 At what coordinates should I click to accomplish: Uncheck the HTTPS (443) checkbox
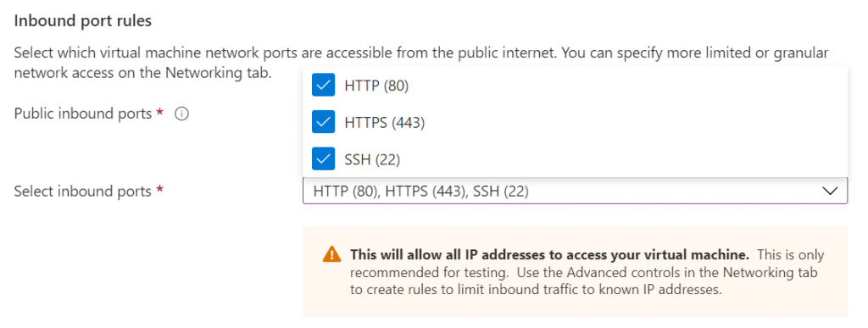point(323,122)
